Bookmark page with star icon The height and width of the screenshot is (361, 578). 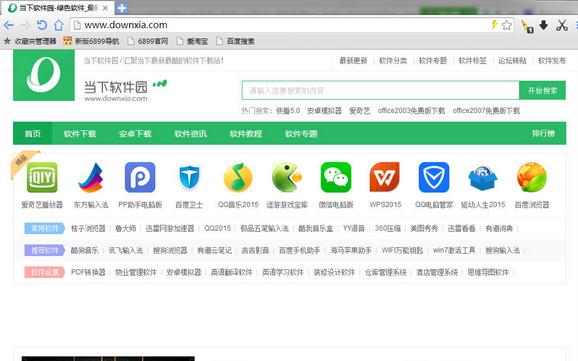pos(507,25)
